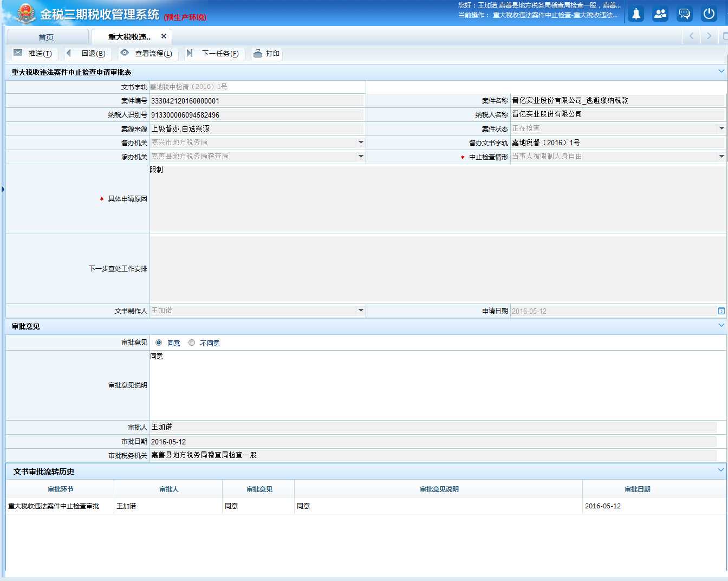This screenshot has height=581, width=728.
Task: Click the printer icon beside 打印
Action: [258, 53]
